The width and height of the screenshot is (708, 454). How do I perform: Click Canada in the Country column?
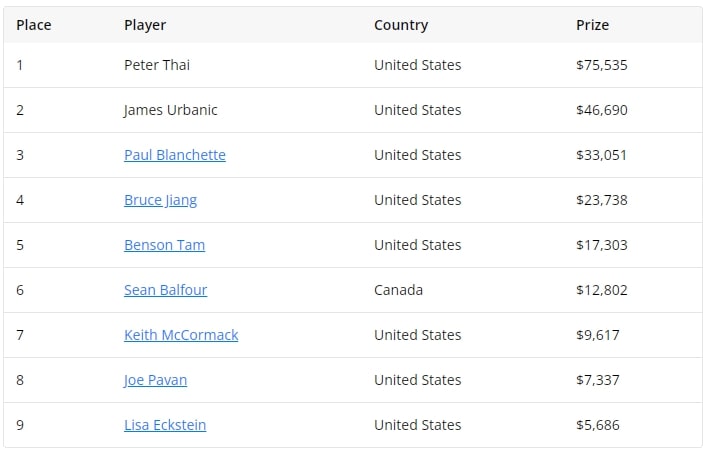(x=398, y=290)
